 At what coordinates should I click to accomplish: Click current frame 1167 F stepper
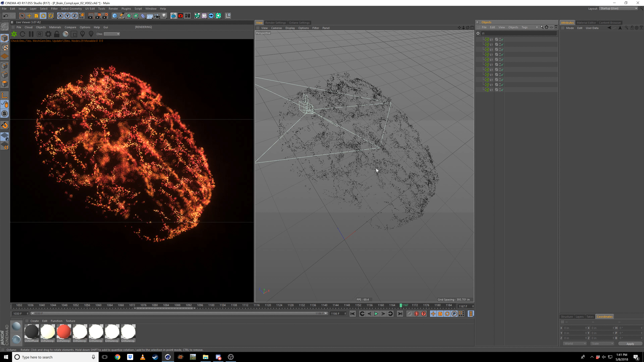click(473, 306)
